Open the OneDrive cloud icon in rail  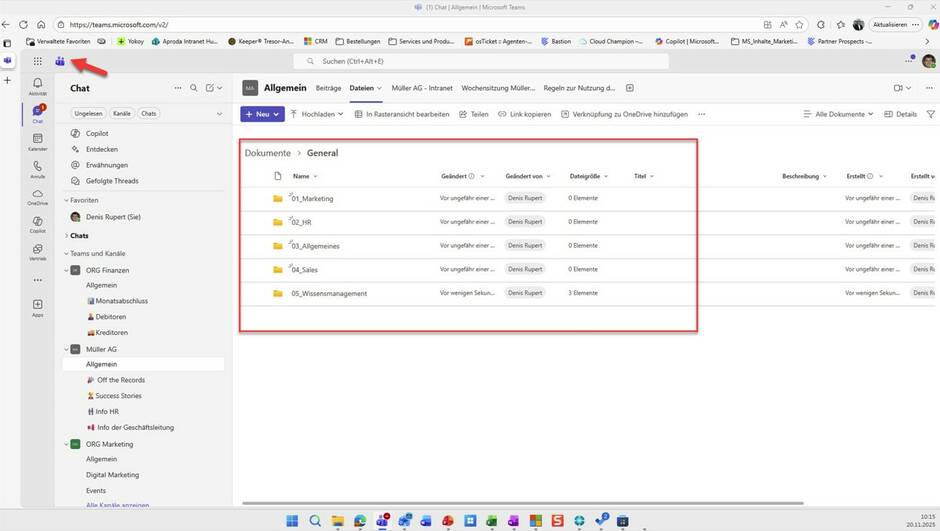[37, 197]
